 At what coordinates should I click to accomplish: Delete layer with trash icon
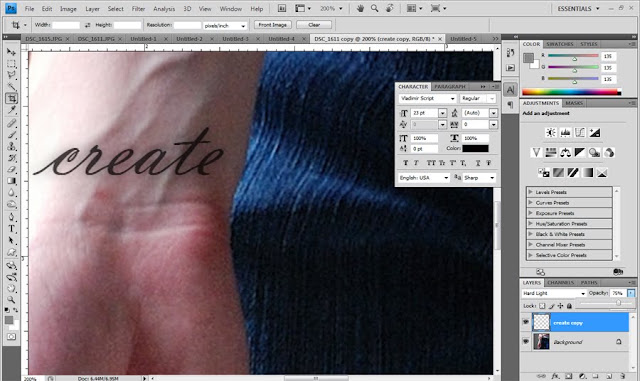point(622,376)
